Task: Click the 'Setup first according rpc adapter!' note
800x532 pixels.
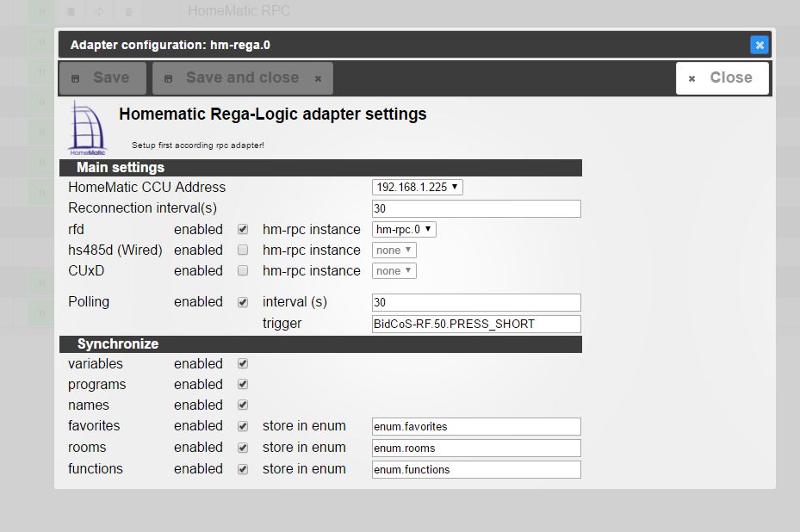Action: (x=198, y=145)
